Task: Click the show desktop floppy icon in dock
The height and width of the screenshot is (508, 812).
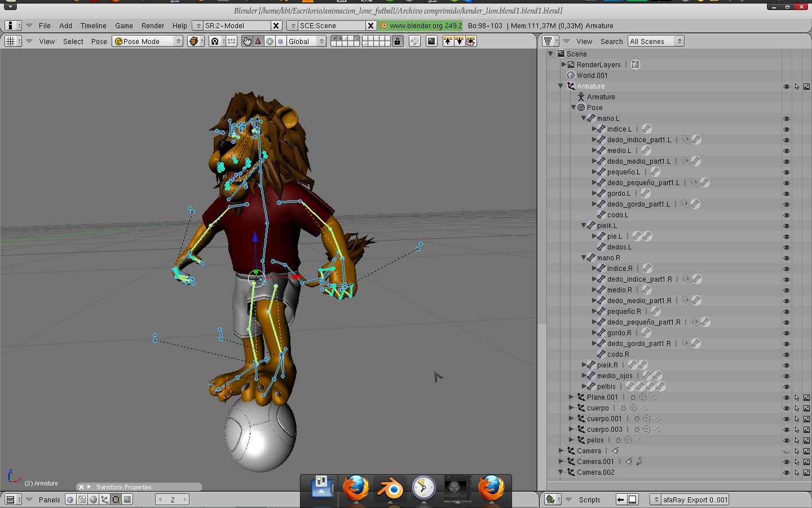Action: tap(322, 487)
